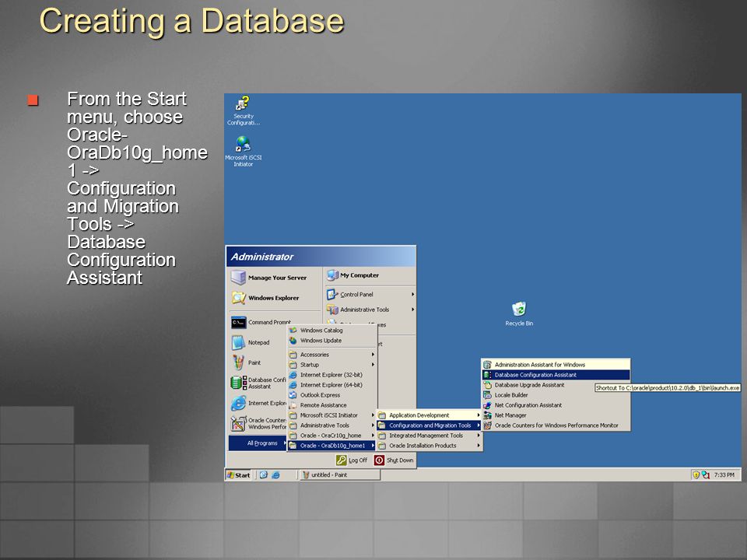Open Security Configuration desktop icon
Image resolution: width=747 pixels, height=560 pixels.
(x=244, y=110)
